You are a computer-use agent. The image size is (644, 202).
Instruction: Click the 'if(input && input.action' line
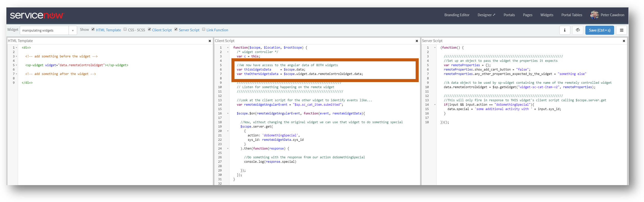click(489, 105)
